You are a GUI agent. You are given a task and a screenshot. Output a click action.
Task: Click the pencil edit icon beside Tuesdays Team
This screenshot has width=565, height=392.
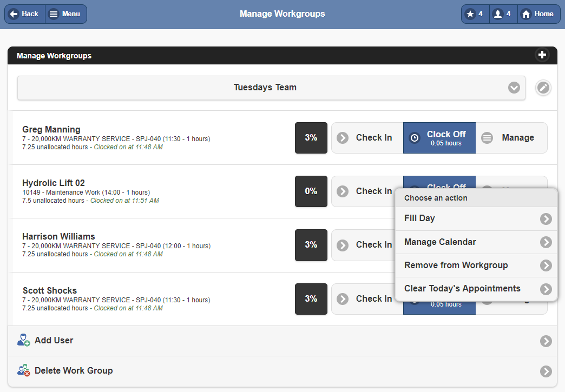point(543,88)
